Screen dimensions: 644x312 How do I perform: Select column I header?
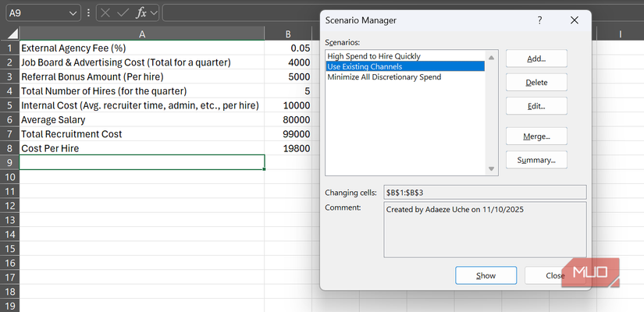pos(620,34)
